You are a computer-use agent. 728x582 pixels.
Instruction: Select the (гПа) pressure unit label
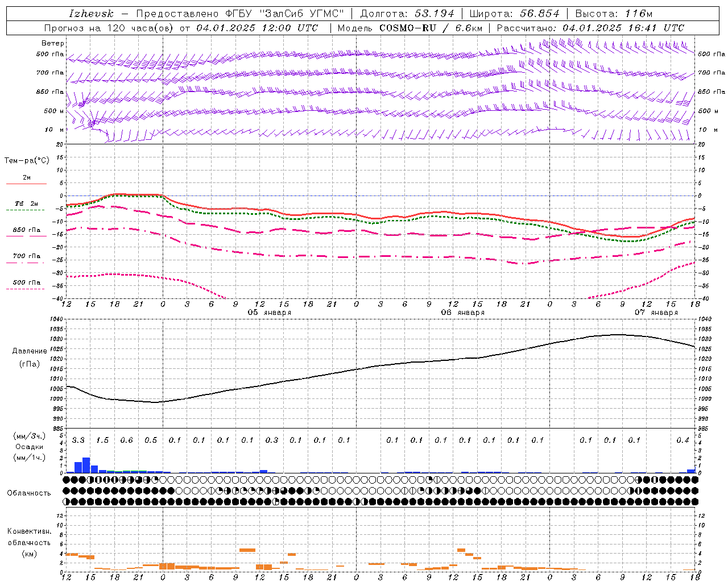30,364
